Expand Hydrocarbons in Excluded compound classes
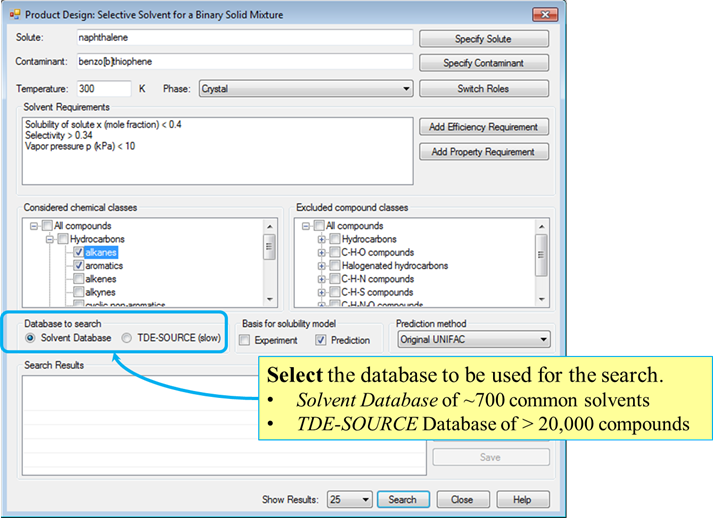Screen dimensions: 713x518 pyautogui.click(x=321, y=239)
